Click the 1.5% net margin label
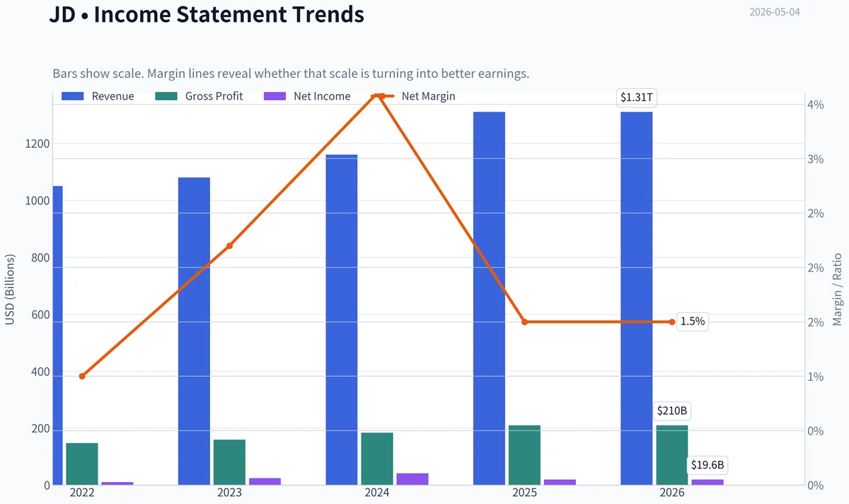Screen dimensions: 849x504 [693, 322]
